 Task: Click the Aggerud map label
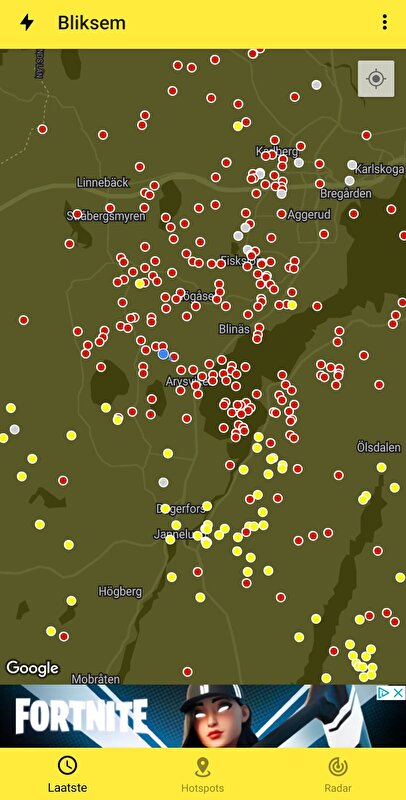click(309, 215)
